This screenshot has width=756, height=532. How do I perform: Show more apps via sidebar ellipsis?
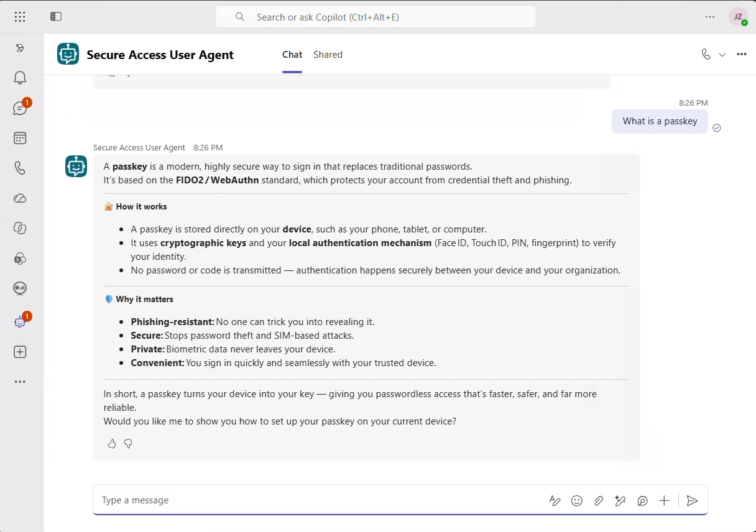[x=20, y=382]
